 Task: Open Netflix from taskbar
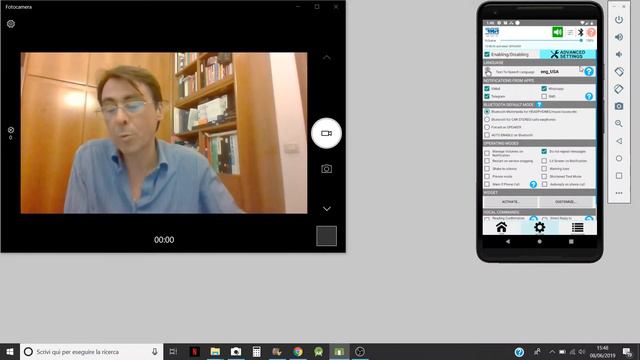[195, 351]
